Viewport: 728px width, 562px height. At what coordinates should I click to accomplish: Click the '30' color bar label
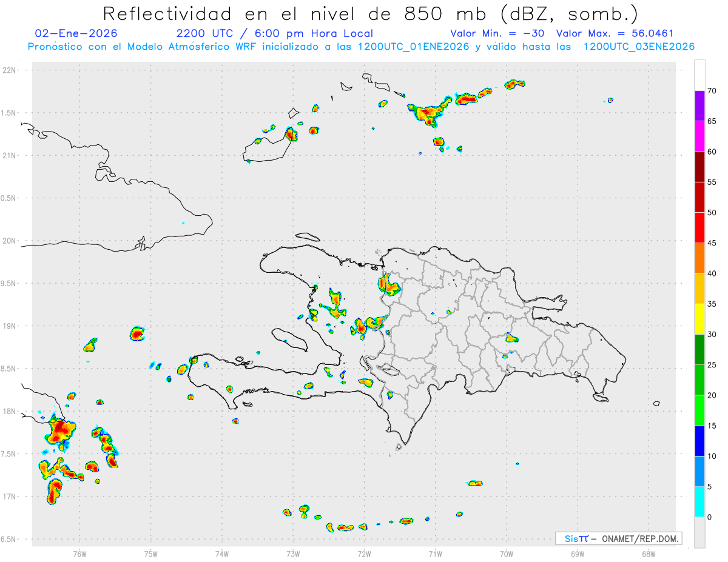point(712,335)
